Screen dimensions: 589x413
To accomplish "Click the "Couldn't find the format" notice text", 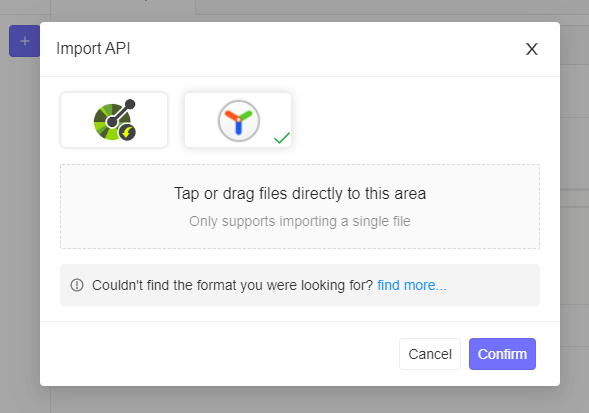I will tap(232, 285).
